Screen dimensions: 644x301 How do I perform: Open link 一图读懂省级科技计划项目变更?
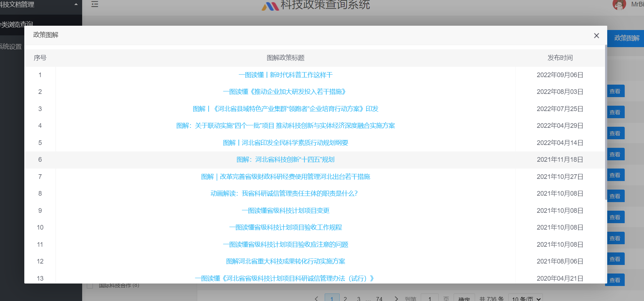click(x=285, y=211)
